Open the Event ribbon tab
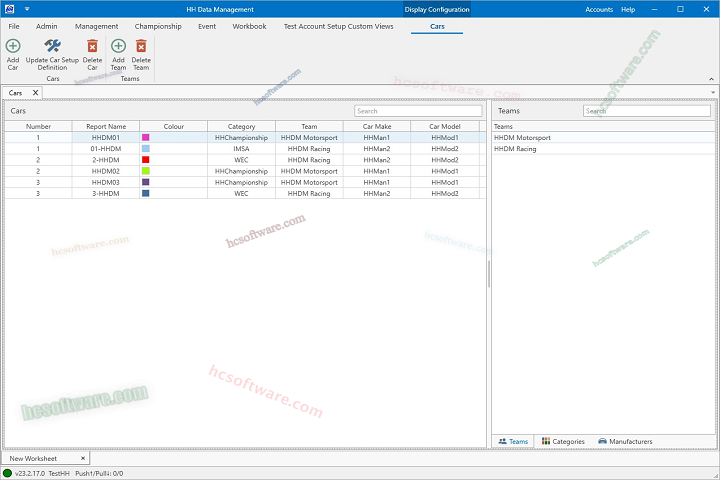Screen dimensions: 720x480 (207, 26)
